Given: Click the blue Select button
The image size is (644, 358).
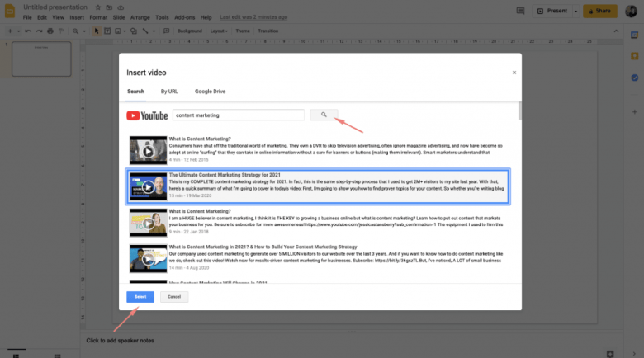Looking at the screenshot, I should [140, 297].
